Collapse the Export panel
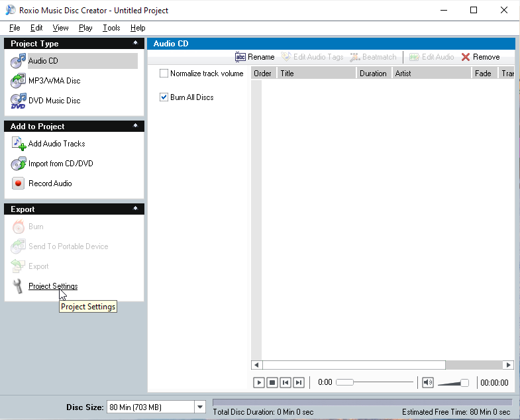Viewport: 520px width, 420px height. tap(135, 209)
